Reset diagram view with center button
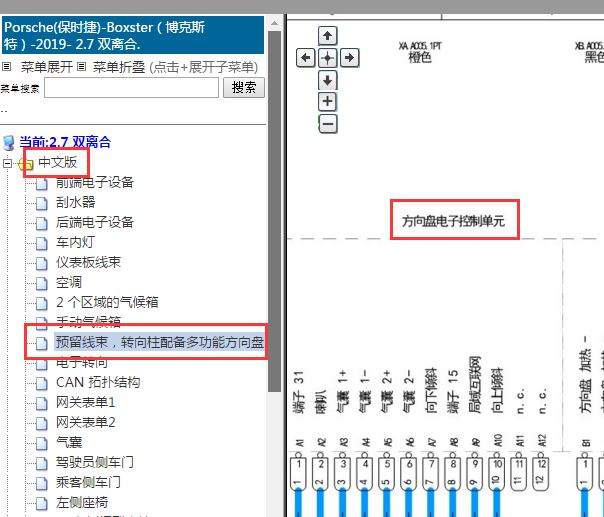This screenshot has width=604, height=517. click(327, 58)
